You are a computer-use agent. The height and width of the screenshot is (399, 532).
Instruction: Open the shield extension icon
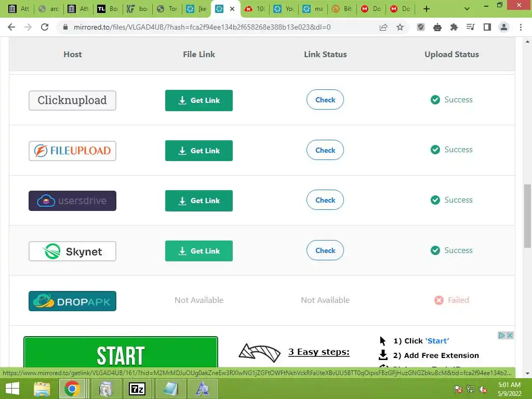(x=421, y=27)
